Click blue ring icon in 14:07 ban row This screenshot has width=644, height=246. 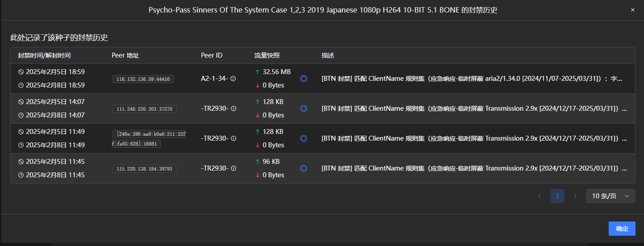pos(304,108)
